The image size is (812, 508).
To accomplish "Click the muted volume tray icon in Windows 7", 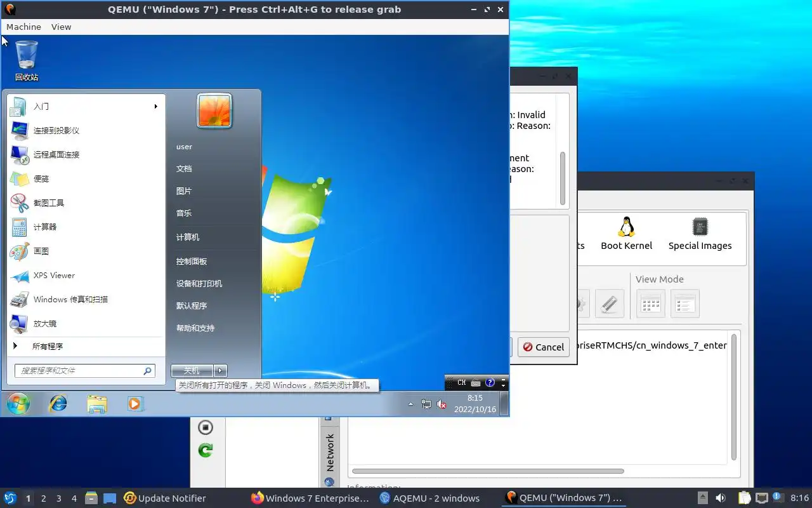I will (x=442, y=404).
